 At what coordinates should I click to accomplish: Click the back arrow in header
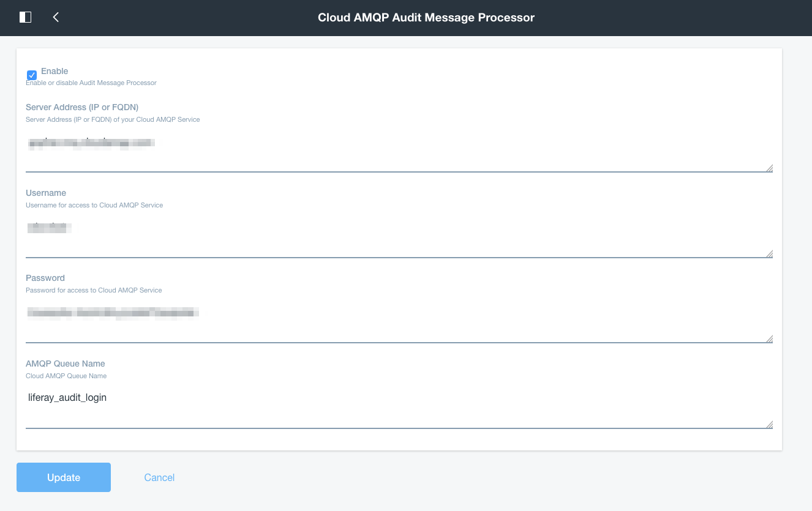[x=56, y=17]
